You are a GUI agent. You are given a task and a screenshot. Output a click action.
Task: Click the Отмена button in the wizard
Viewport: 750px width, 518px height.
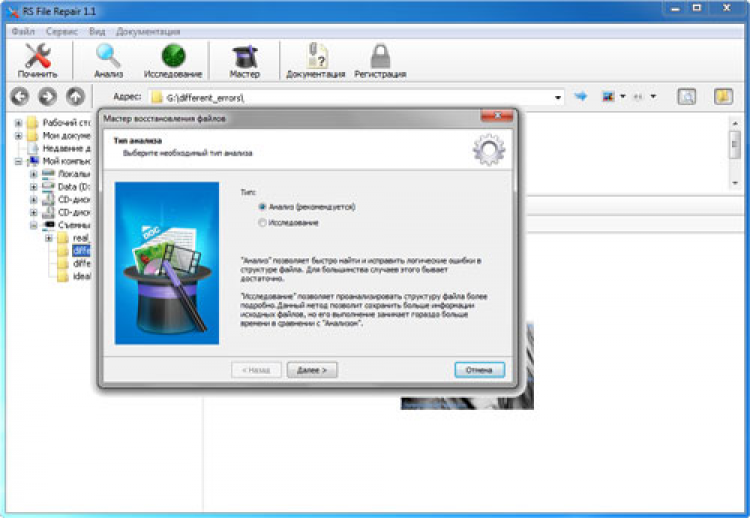[479, 370]
